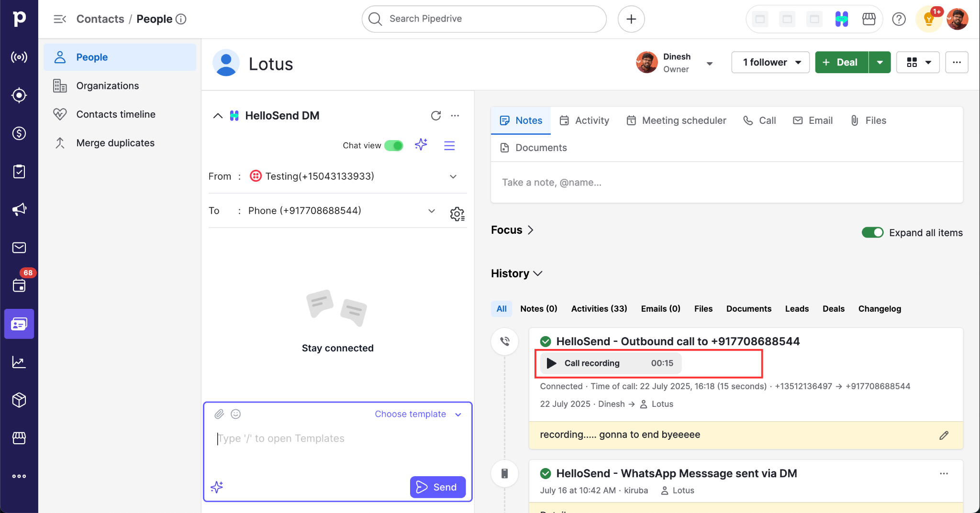The width and height of the screenshot is (980, 513).
Task: Open the person more actions button
Action: coord(957,62)
